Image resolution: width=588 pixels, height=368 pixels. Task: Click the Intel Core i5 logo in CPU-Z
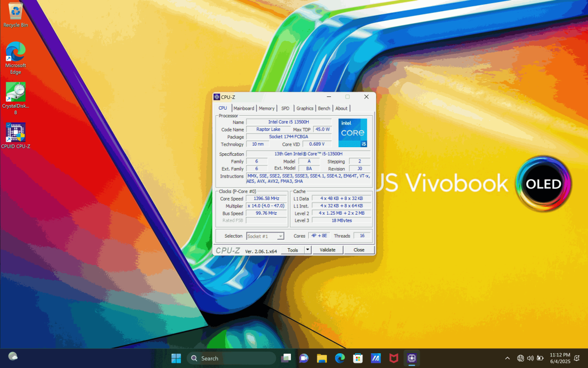tap(352, 132)
